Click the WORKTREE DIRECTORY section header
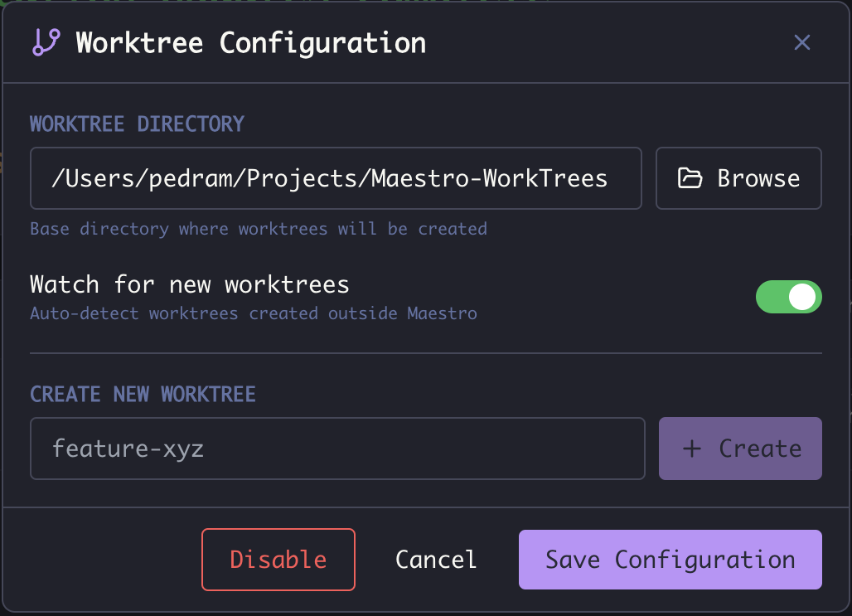Image resolution: width=852 pixels, height=616 pixels. (138, 123)
